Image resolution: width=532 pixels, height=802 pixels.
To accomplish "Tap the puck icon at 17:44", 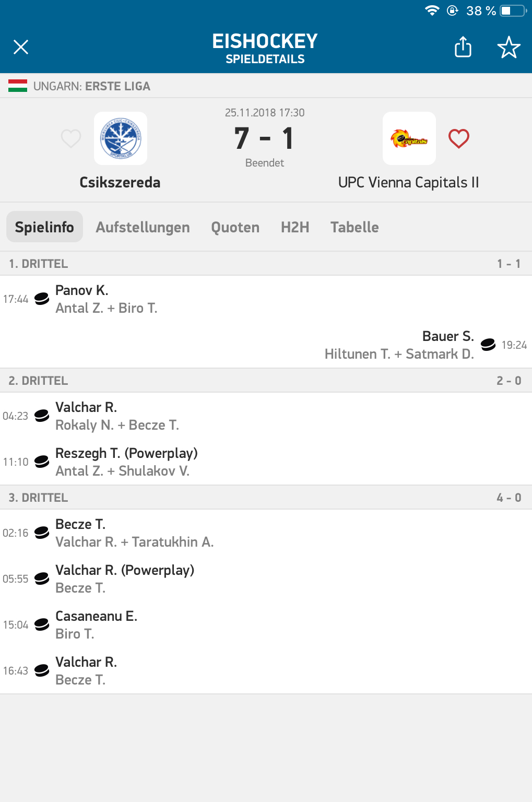I will [x=42, y=299].
